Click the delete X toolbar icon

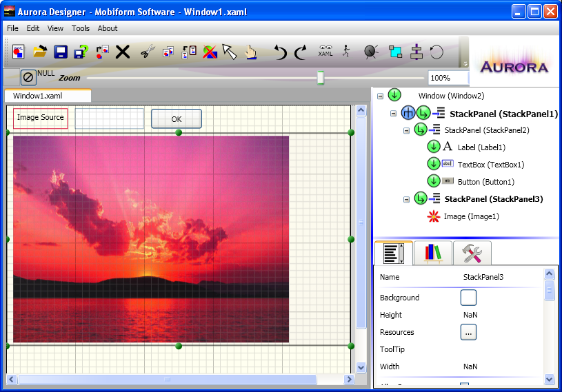coord(123,52)
